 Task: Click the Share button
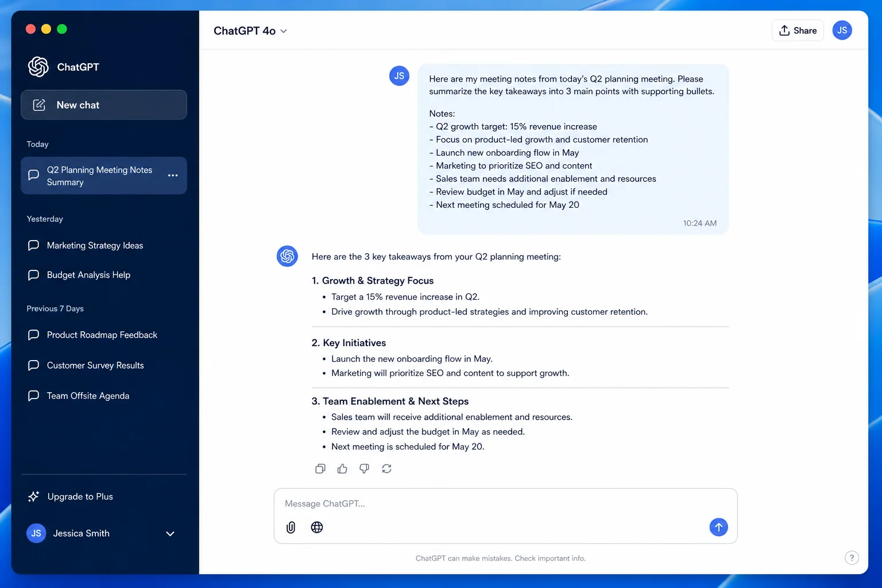pyautogui.click(x=798, y=30)
